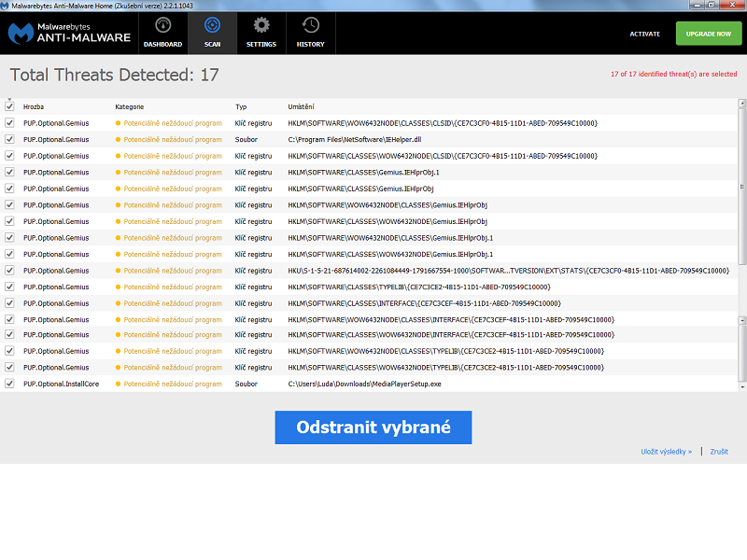
Task: Click the Hrozba column header
Action: click(x=35, y=106)
